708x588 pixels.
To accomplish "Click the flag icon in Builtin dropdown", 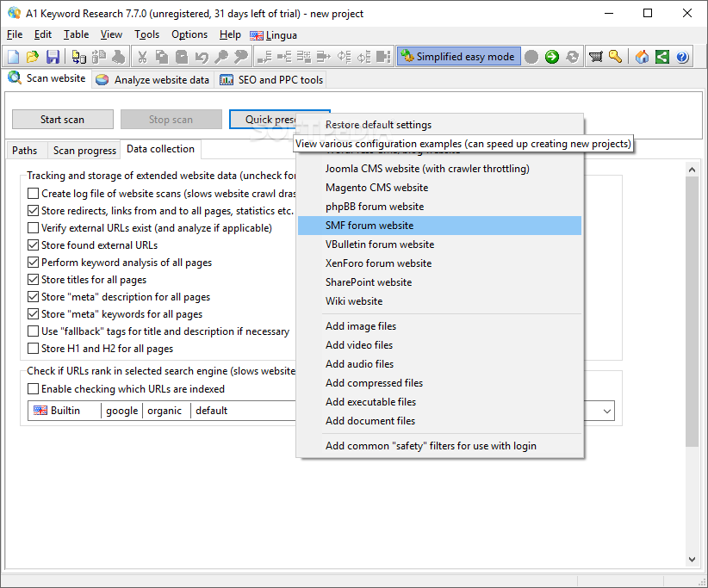I will pyautogui.click(x=40, y=411).
